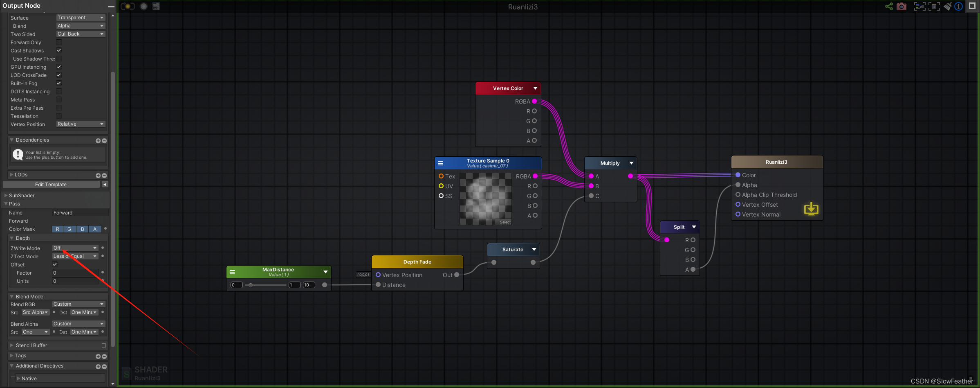
Task: Toggle the Stencil Buffer checkbox
Action: point(104,345)
